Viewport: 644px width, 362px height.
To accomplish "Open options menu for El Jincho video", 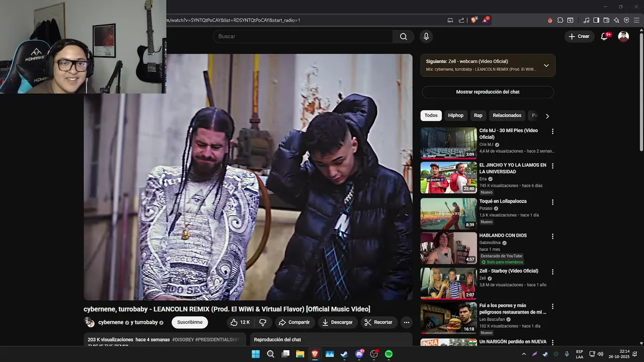I will [552, 166].
